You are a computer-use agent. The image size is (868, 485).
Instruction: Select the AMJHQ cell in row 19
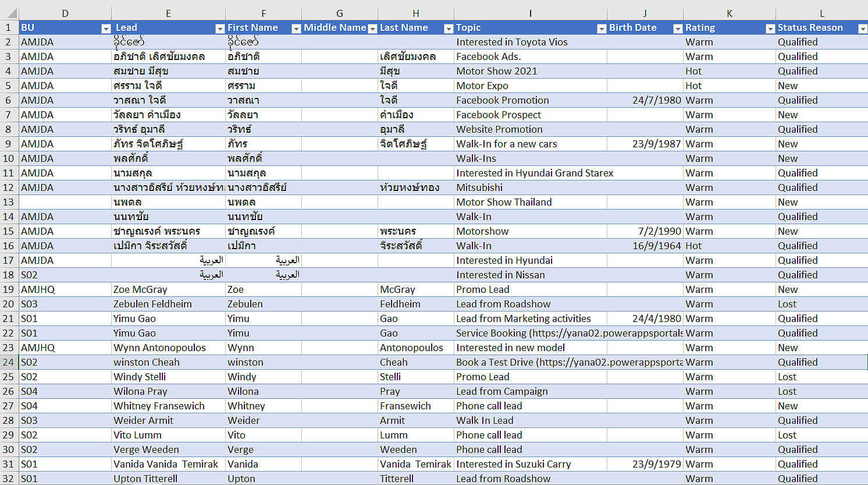pos(65,289)
